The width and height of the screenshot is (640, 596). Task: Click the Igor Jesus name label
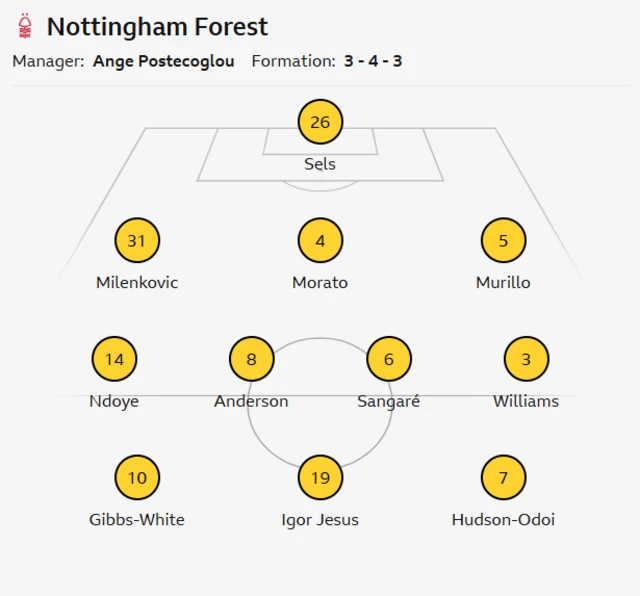point(320,520)
